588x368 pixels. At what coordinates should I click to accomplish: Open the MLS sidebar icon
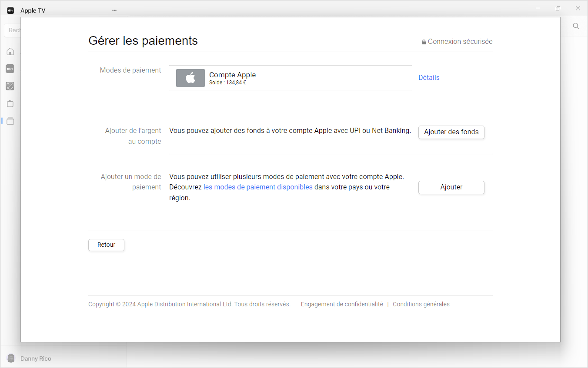(x=10, y=86)
